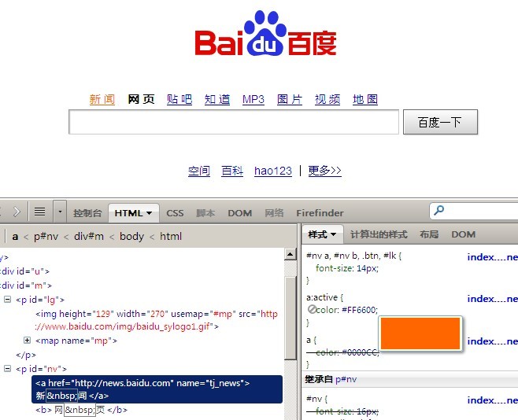Click the 地图 link
Image resolution: width=518 pixels, height=420 pixels.
[365, 99]
